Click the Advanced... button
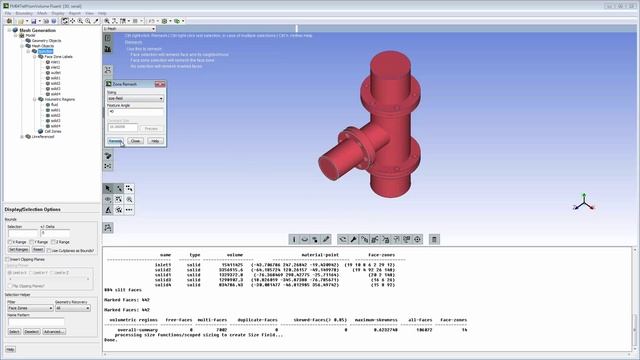Screen dimensions: 640x360 click(54, 332)
